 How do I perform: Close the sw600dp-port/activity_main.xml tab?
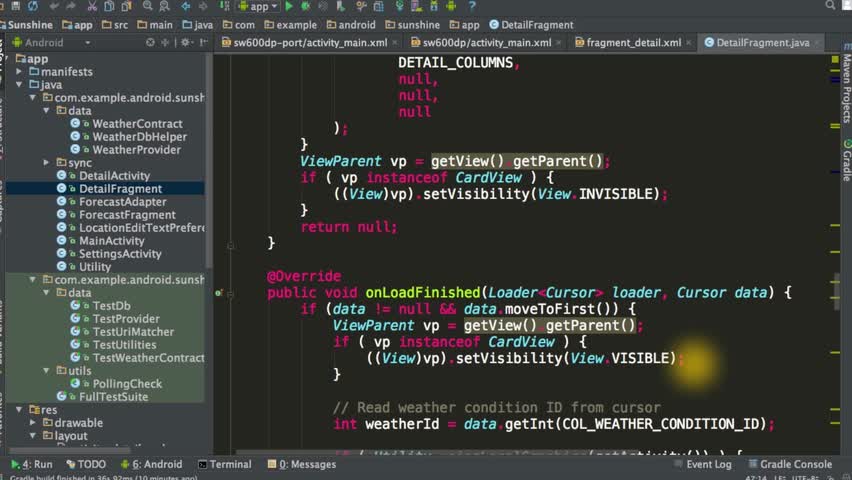pyautogui.click(x=395, y=42)
